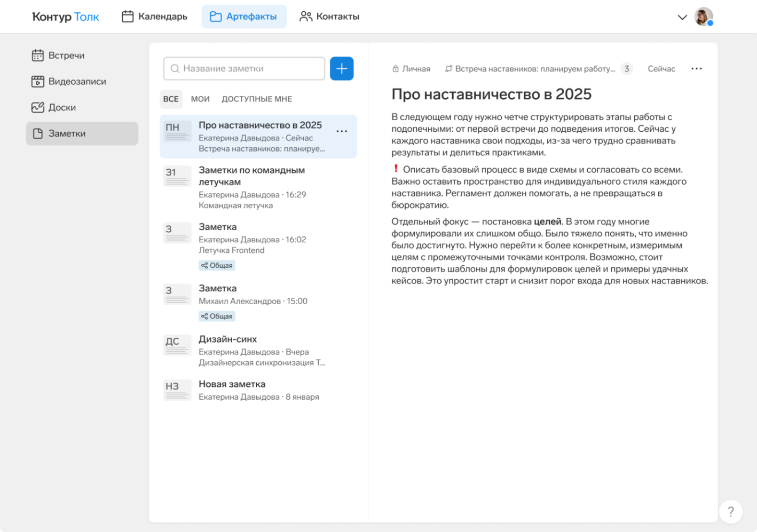Select Заметки in the sidebar
The image size is (757, 532).
tap(82, 133)
